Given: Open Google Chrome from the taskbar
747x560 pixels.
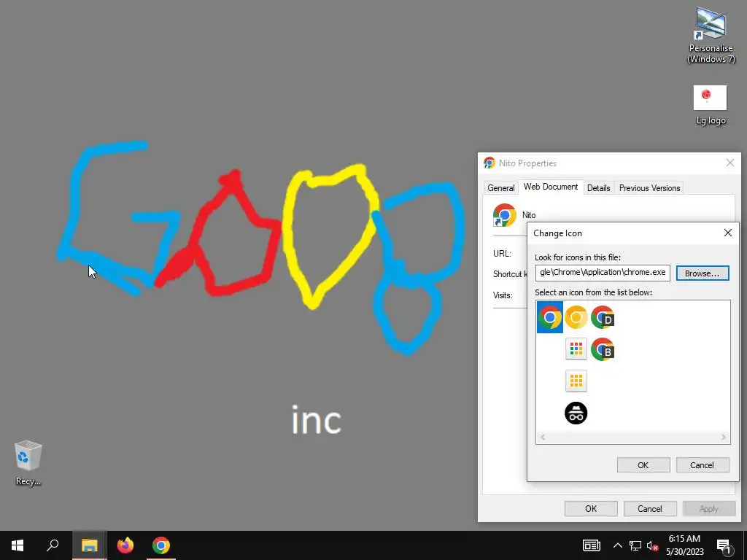Looking at the screenshot, I should 161,545.
